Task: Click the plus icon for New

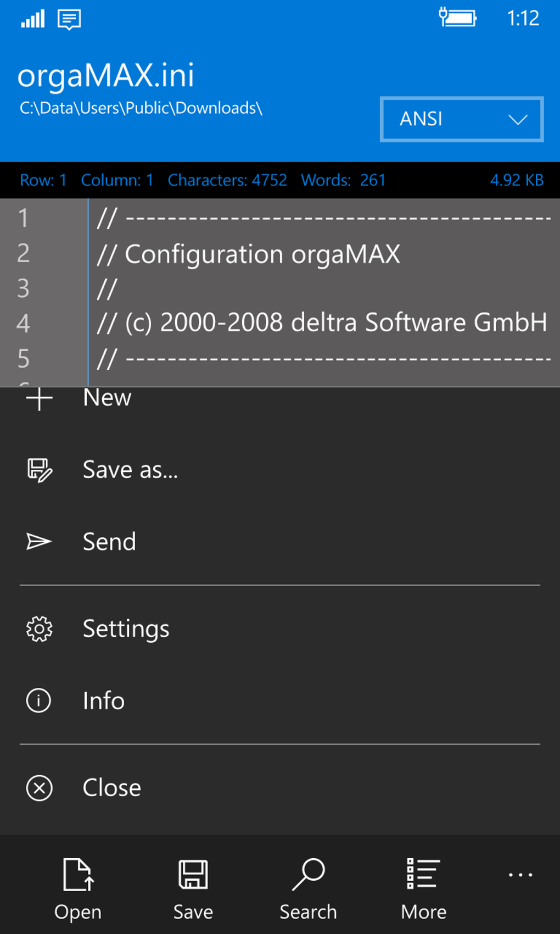Action: 40,398
